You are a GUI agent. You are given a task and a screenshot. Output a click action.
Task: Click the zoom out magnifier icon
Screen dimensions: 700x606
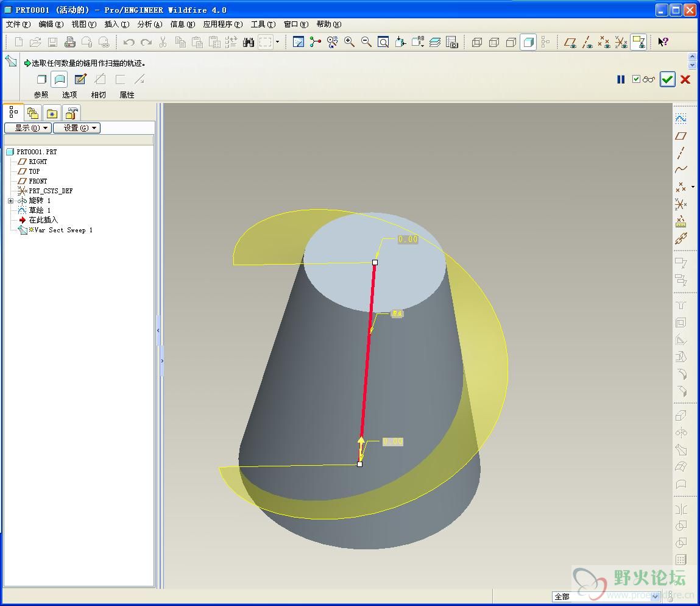(366, 42)
